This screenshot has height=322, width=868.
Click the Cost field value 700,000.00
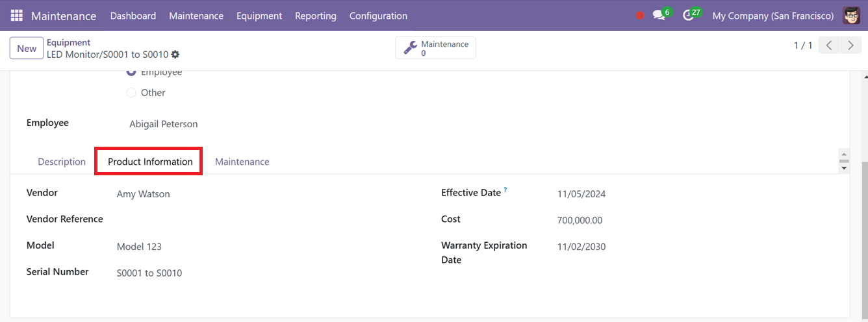[x=580, y=221]
